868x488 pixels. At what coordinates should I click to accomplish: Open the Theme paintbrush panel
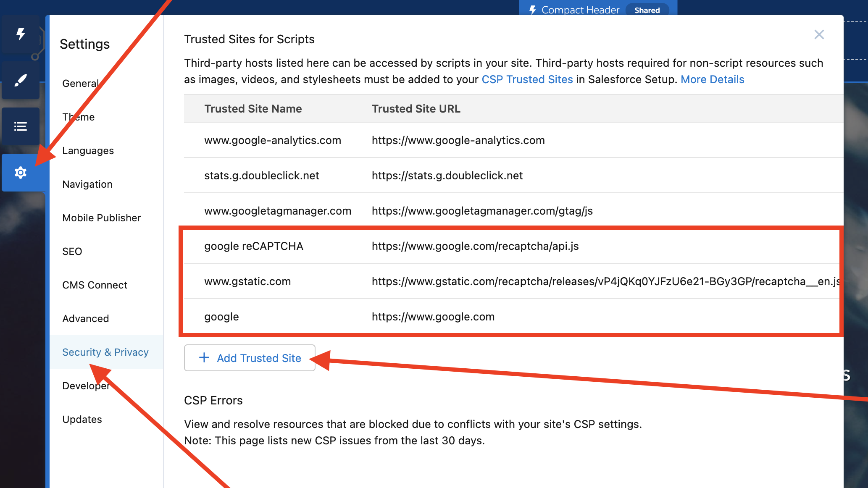[21, 80]
